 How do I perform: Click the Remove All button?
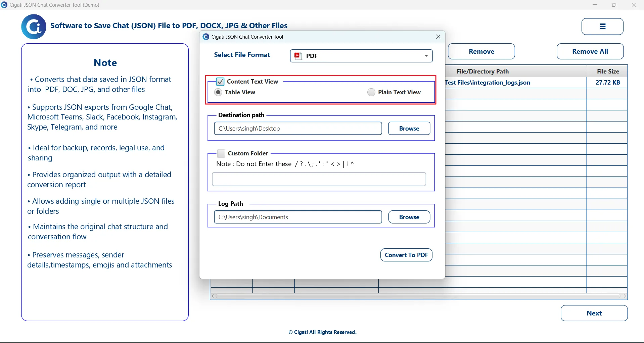590,51
